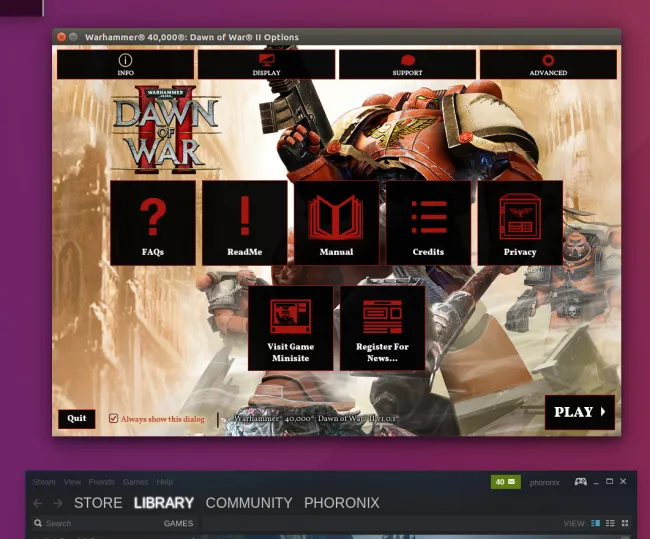This screenshot has height=539, width=650.
Task: Open the phoronix account name menu
Action: [544, 482]
